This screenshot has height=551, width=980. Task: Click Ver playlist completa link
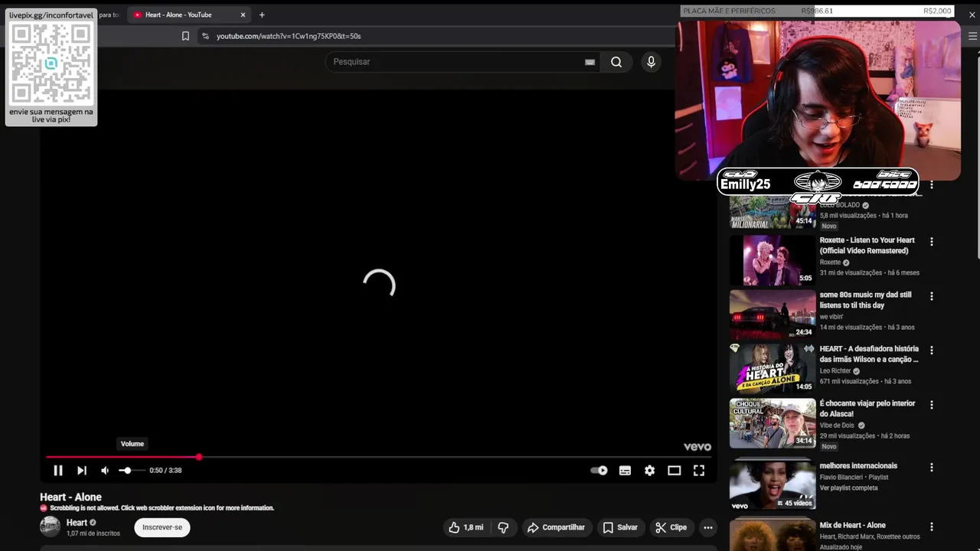848,488
